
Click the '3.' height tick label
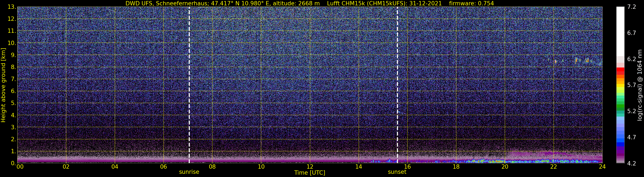(x=13, y=127)
